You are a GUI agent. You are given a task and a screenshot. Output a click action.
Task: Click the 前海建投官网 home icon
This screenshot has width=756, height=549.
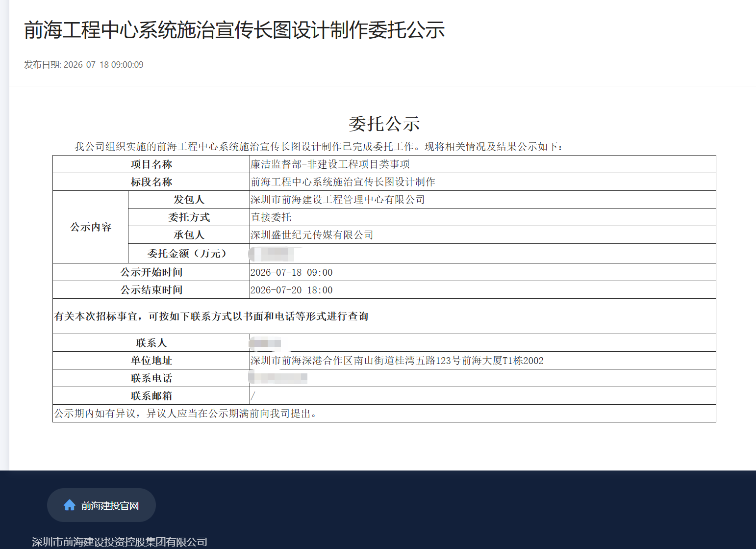[70, 505]
